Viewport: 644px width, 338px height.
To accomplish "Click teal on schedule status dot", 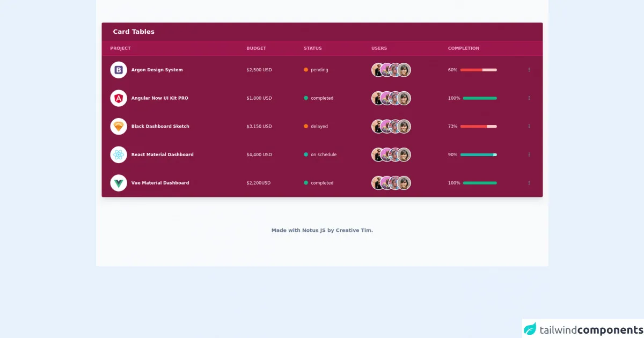I will tap(306, 155).
